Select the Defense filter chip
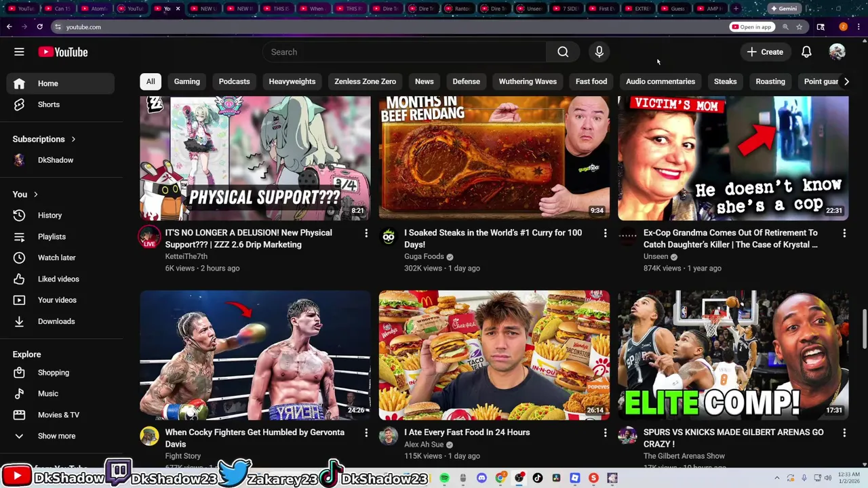The width and height of the screenshot is (868, 488). 467,81
